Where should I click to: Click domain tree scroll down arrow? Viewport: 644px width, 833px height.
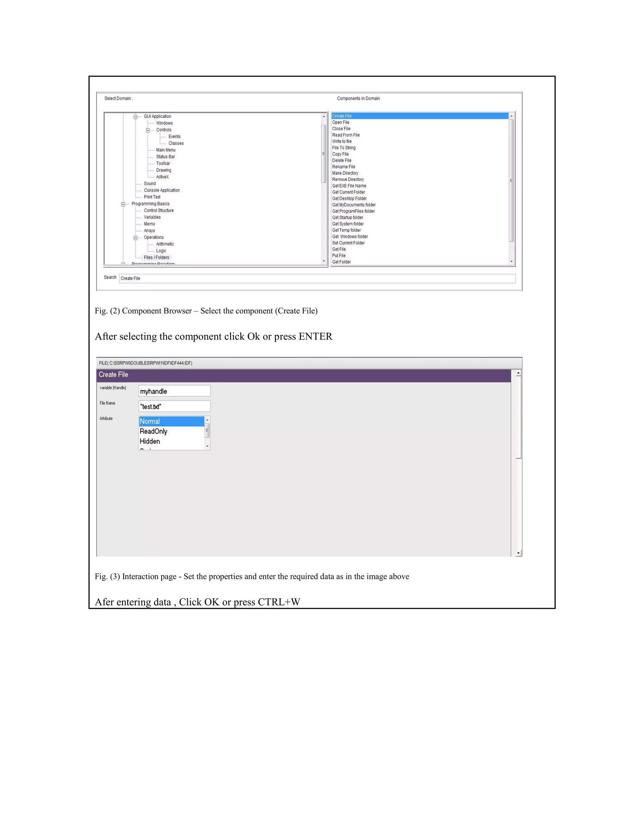(x=324, y=261)
